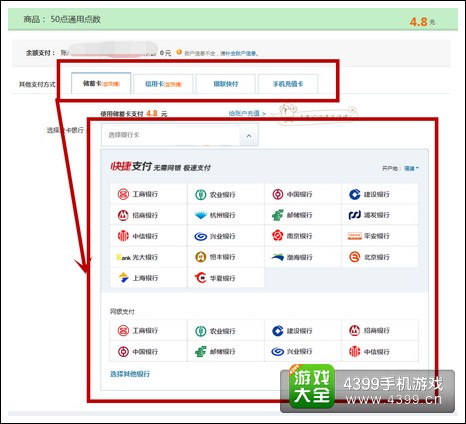Switch to the 信用卡 tab
This screenshot has height=424, width=466.
coord(163,84)
